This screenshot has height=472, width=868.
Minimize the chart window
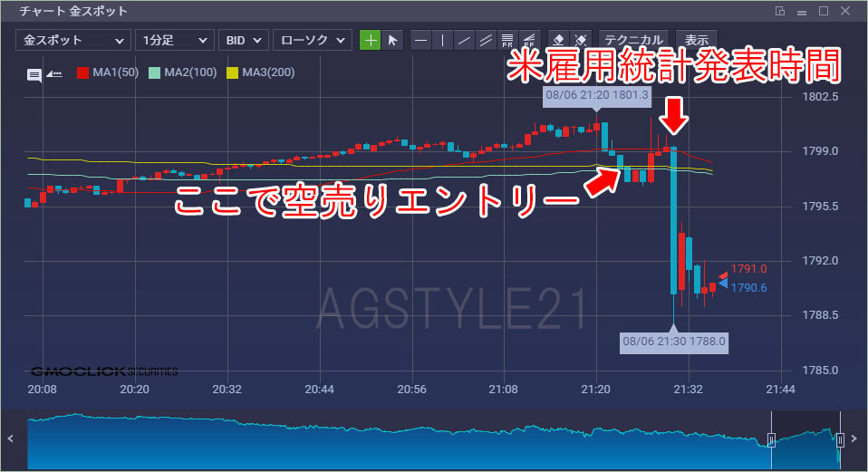click(x=802, y=12)
